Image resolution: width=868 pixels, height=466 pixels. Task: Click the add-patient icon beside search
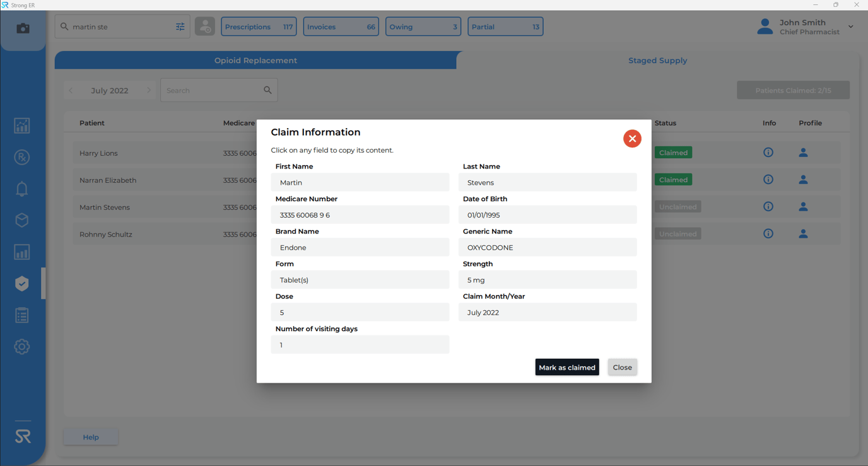pos(204,26)
